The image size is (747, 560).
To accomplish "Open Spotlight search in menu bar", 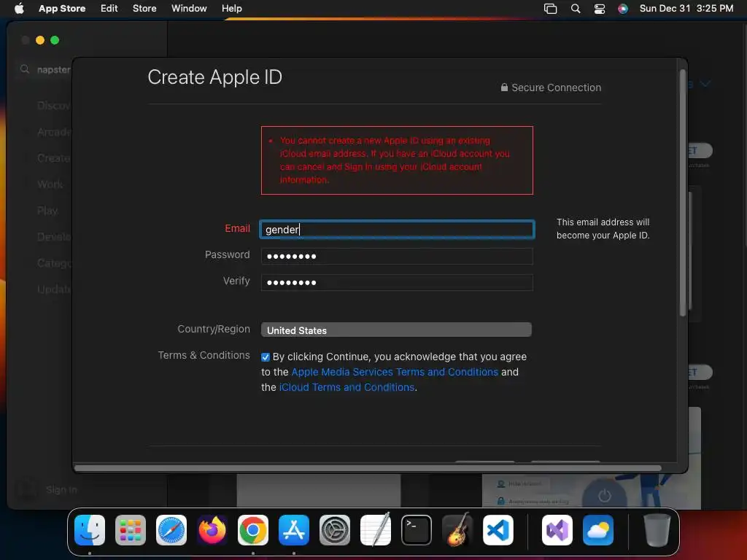I will [x=576, y=8].
